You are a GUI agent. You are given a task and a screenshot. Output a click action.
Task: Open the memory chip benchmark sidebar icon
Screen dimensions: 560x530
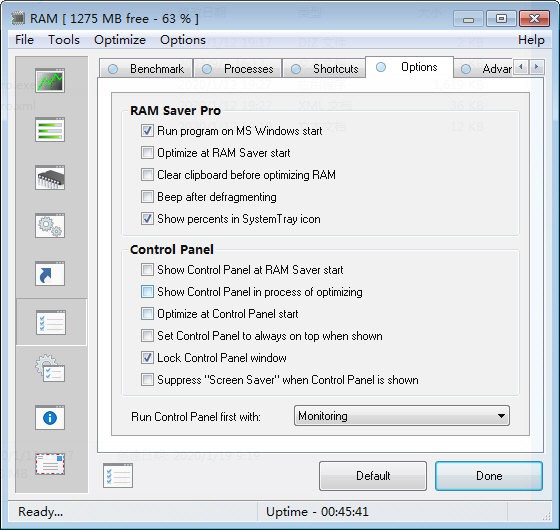click(x=50, y=178)
